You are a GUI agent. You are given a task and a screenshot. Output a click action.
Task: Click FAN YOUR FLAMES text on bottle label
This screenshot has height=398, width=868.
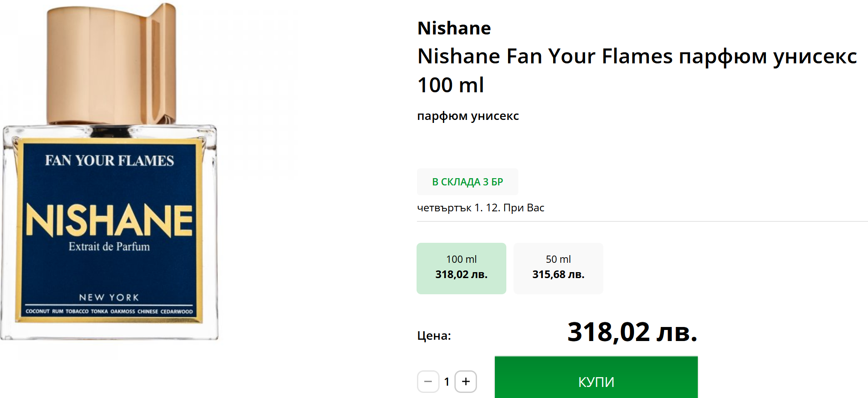tap(109, 161)
